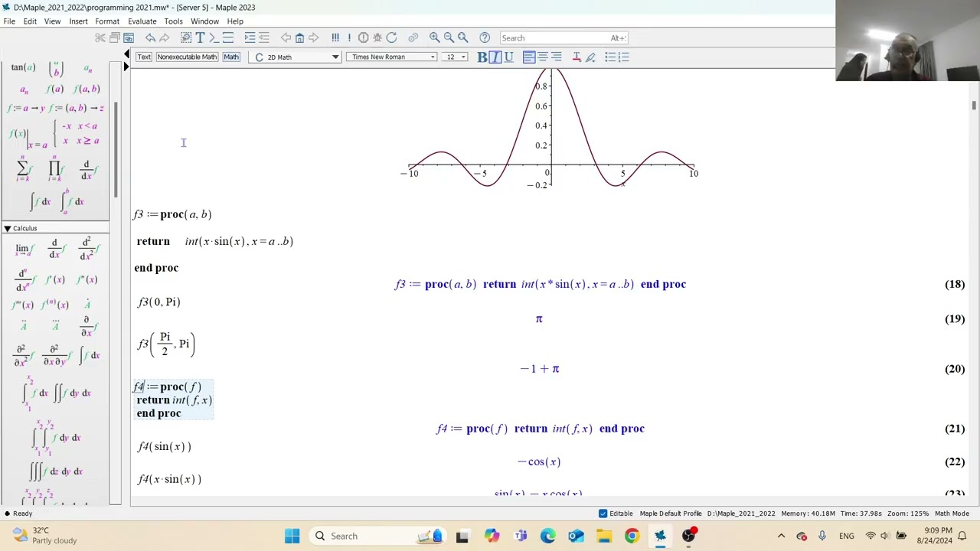
Task: Click the numbered list icon
Action: pos(624,57)
